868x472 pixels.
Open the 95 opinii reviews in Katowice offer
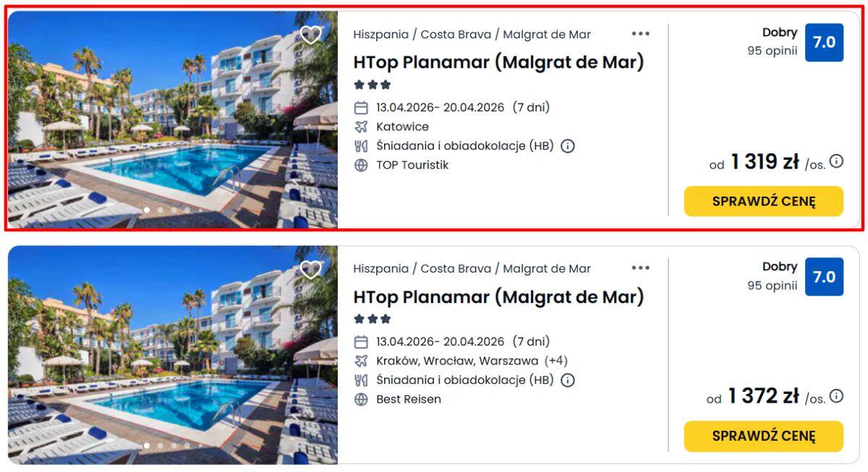coord(772,51)
